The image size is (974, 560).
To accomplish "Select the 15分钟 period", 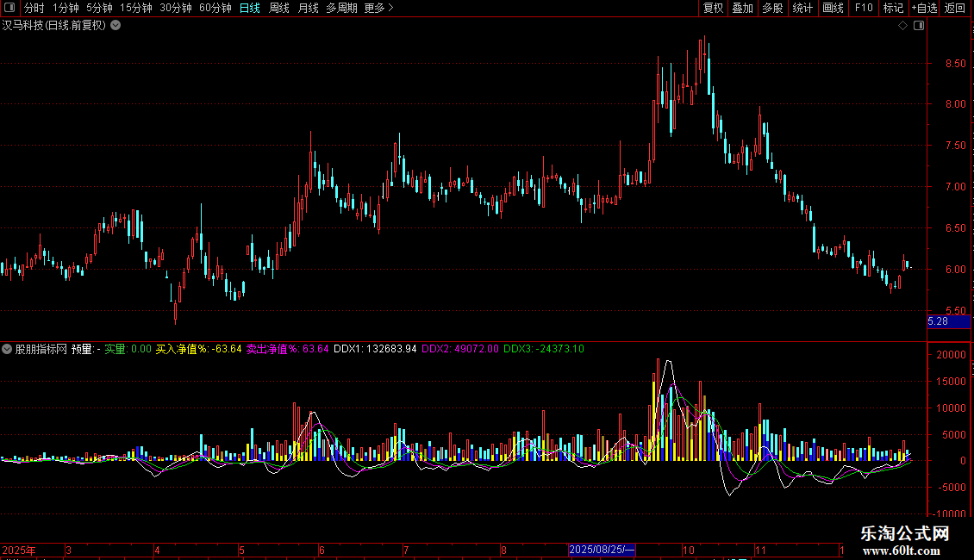I will click(136, 8).
